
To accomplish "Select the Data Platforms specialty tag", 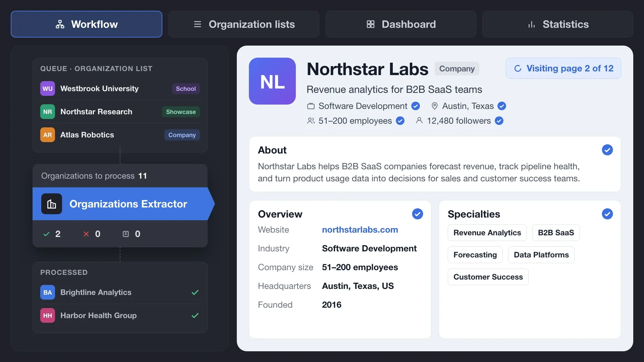I will click(x=541, y=255).
